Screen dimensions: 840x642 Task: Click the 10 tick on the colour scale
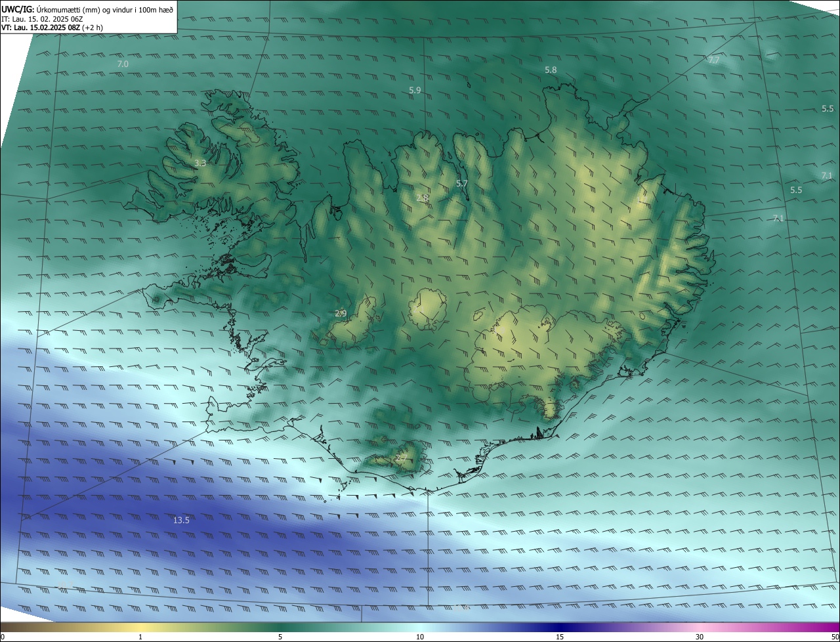[420, 637]
